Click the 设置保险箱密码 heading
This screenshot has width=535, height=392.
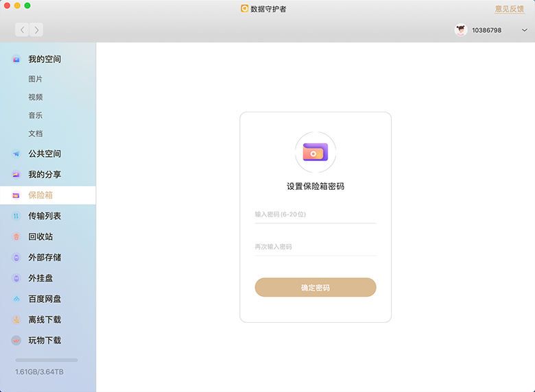(316, 186)
